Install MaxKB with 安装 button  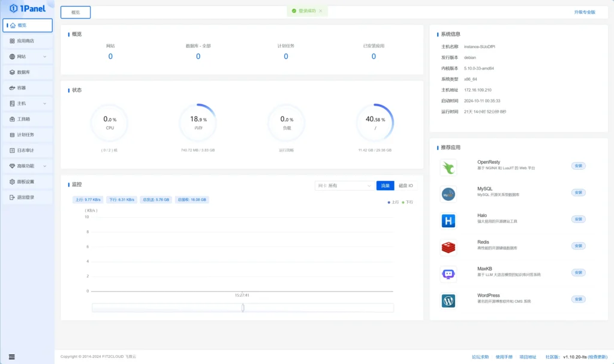(579, 272)
